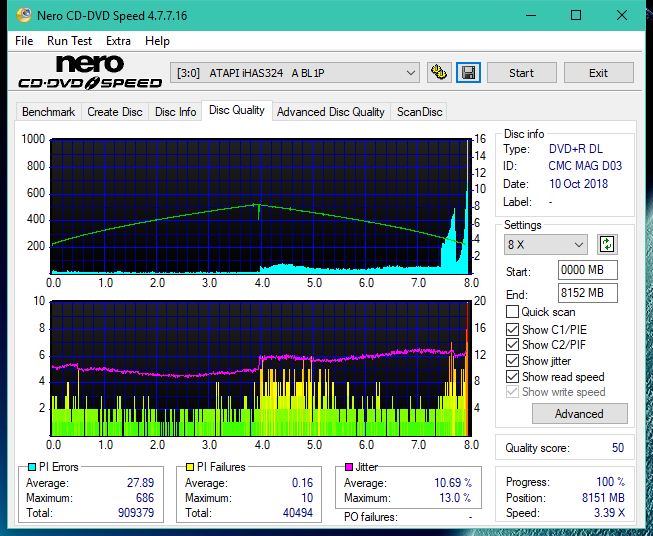Open the 8 X speed dropdown
This screenshot has width=653, height=536.
coord(546,244)
